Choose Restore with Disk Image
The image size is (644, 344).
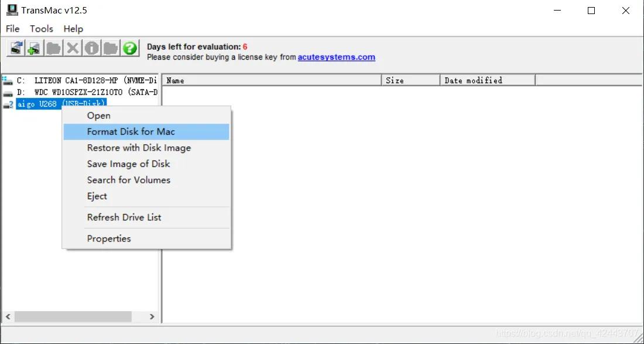(x=146, y=148)
